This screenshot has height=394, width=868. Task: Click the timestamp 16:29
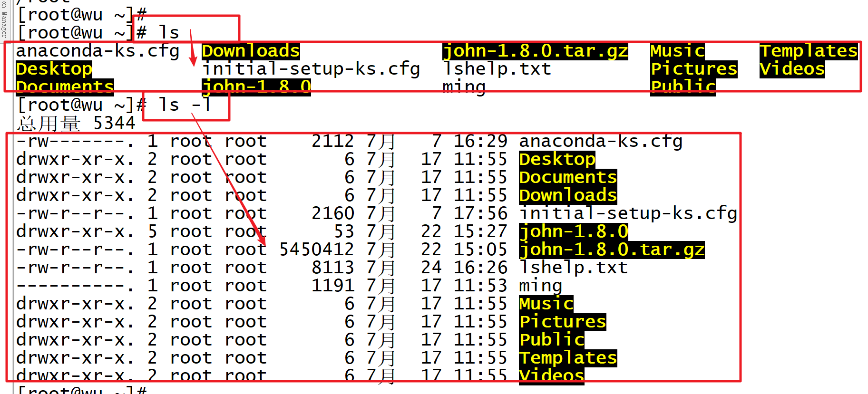pos(480,141)
